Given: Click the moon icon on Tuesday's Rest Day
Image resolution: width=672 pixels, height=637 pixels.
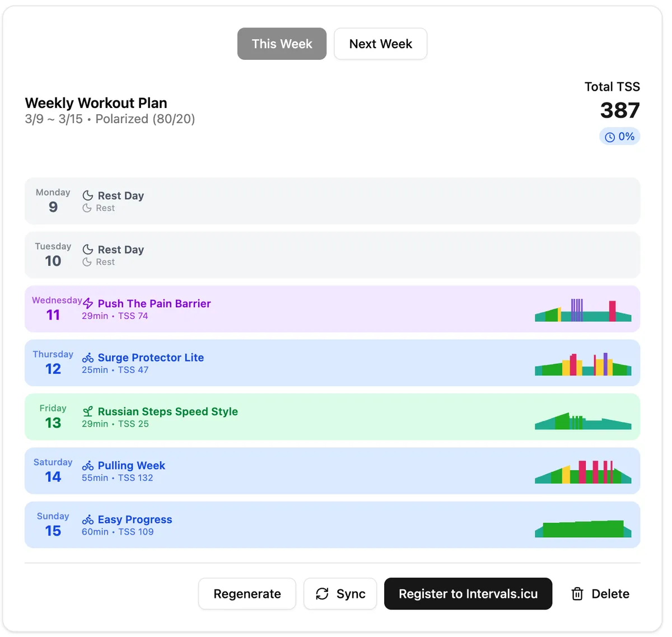Looking at the screenshot, I should [88, 250].
